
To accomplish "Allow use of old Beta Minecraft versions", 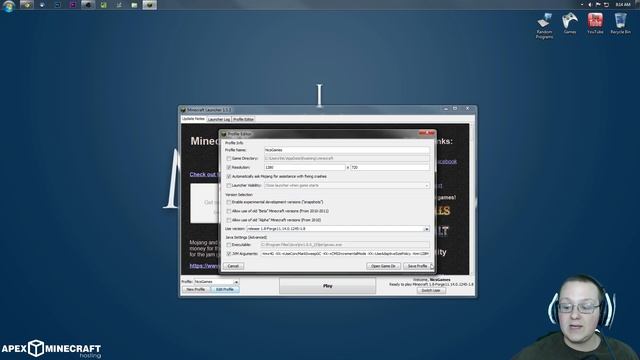I will (x=229, y=211).
